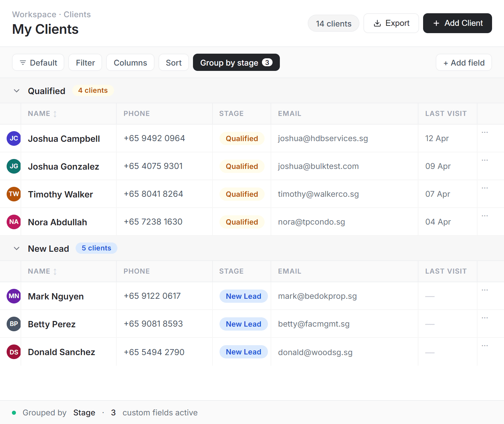Select the name Joshua Campbell

coord(64,139)
